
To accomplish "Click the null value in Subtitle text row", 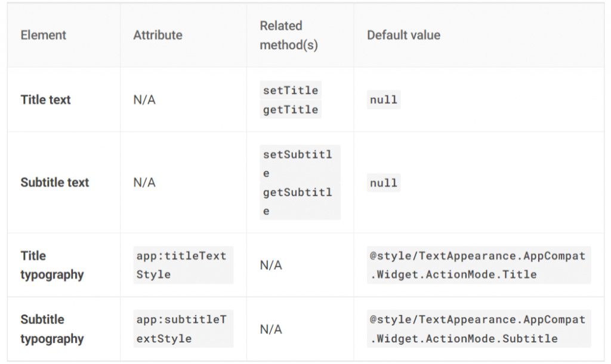I will (x=383, y=183).
